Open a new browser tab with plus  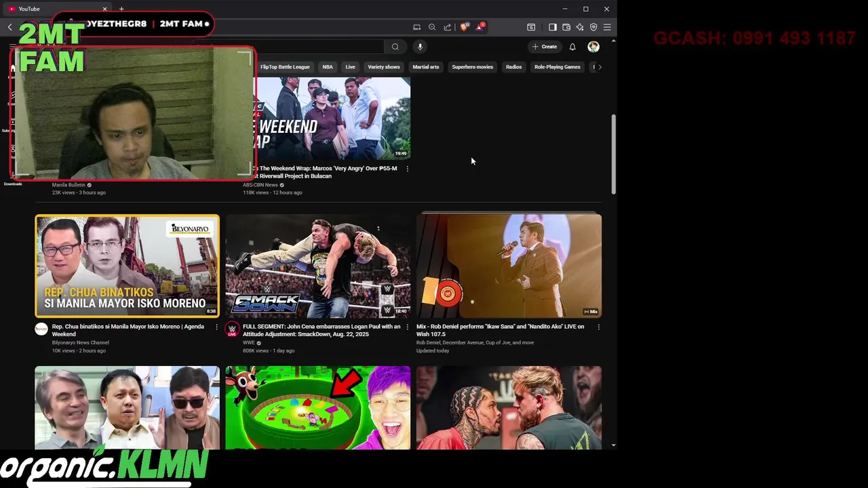pyautogui.click(x=121, y=9)
